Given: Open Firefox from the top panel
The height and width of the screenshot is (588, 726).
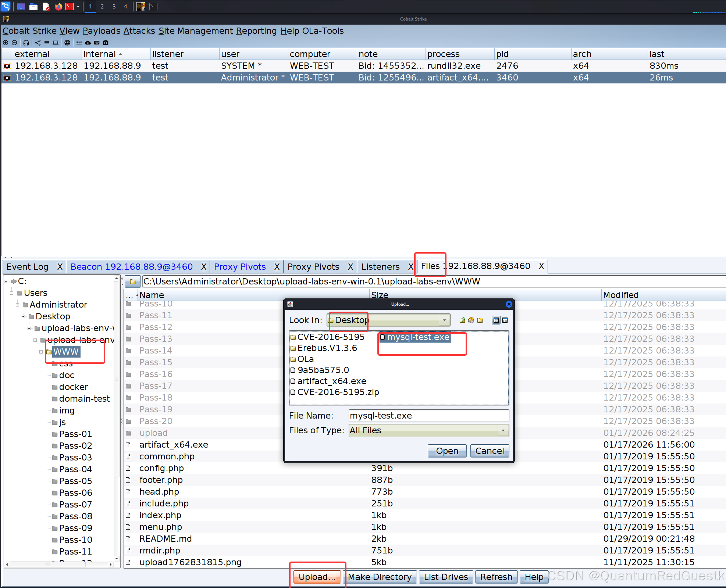Looking at the screenshot, I should click(x=58, y=7).
